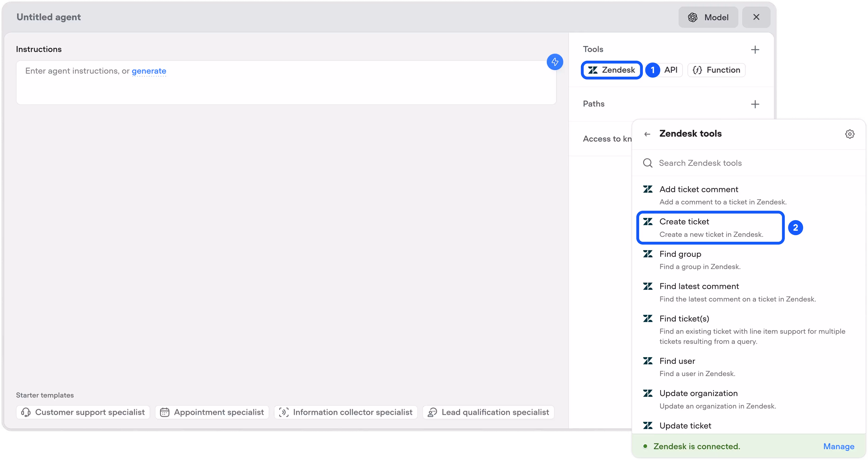Go back using the left arrow

tap(647, 134)
